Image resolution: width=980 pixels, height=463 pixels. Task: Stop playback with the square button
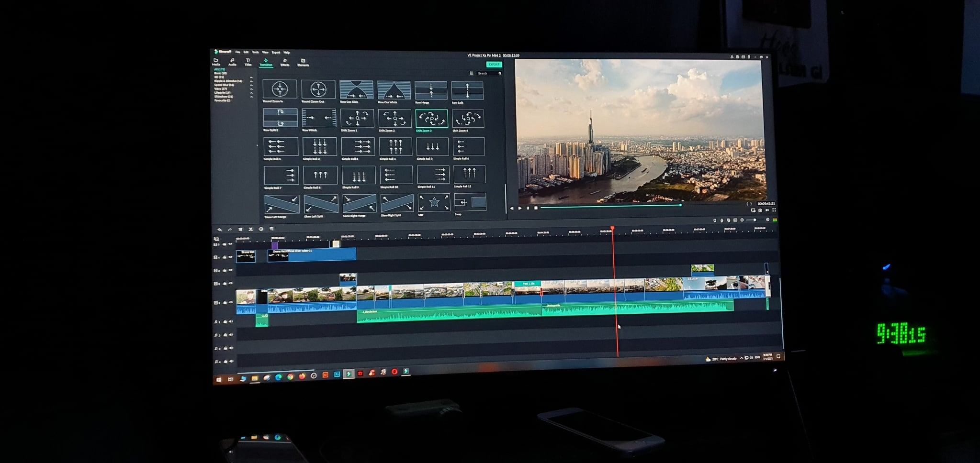(536, 208)
